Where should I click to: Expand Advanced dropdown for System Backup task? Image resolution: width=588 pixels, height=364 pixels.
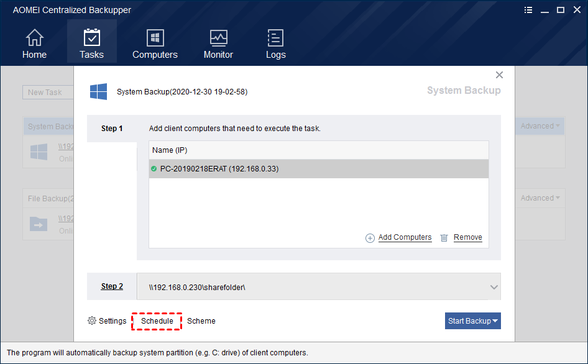tap(540, 126)
